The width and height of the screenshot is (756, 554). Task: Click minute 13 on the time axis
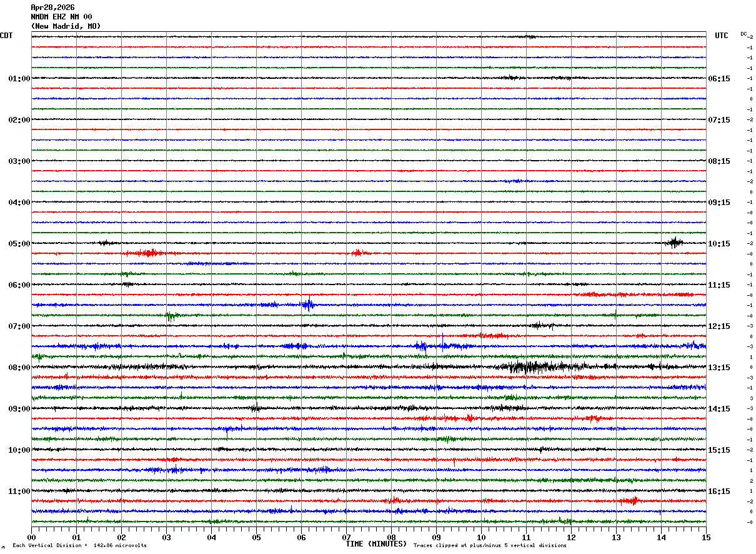(616, 537)
